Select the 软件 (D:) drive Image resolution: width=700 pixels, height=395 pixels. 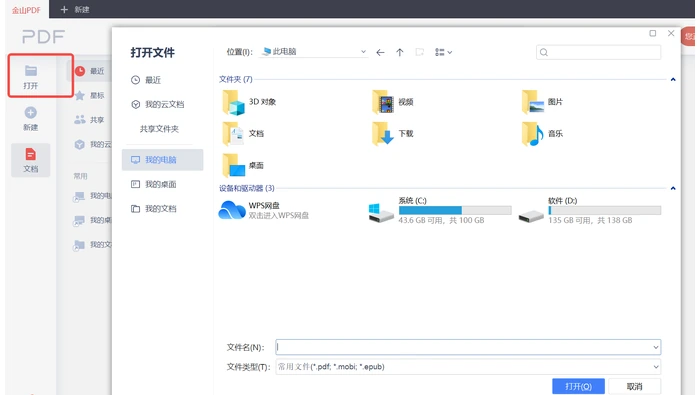[590, 210]
